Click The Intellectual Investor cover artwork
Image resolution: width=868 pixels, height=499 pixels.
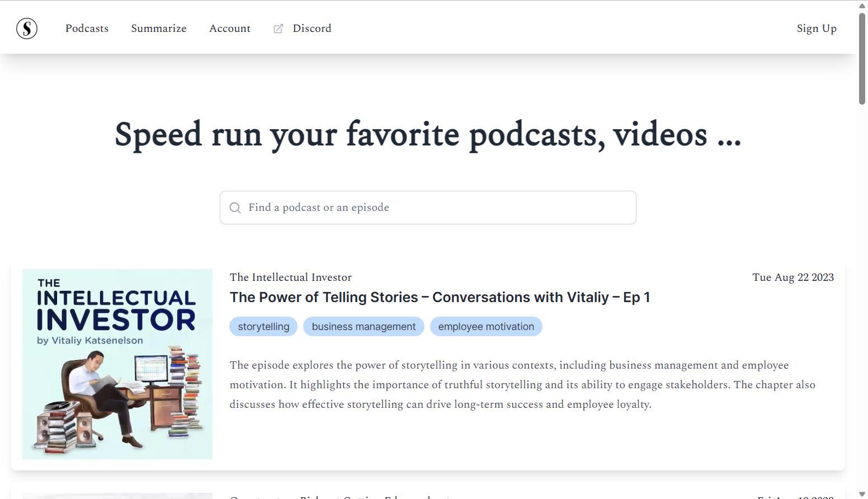point(117,364)
